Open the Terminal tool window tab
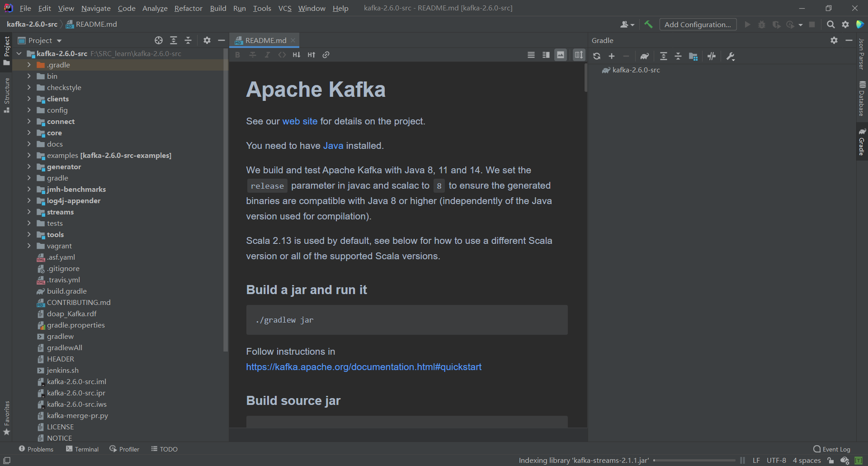The height and width of the screenshot is (466, 868). point(82,449)
